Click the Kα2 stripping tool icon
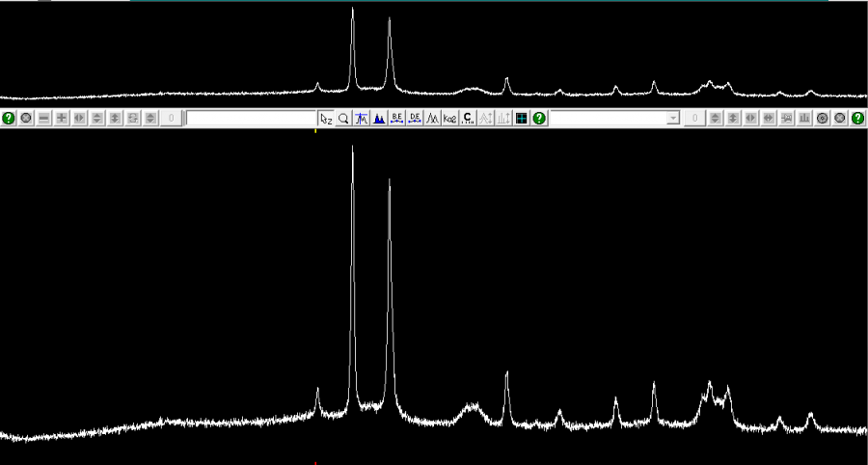868x465 pixels. click(450, 118)
